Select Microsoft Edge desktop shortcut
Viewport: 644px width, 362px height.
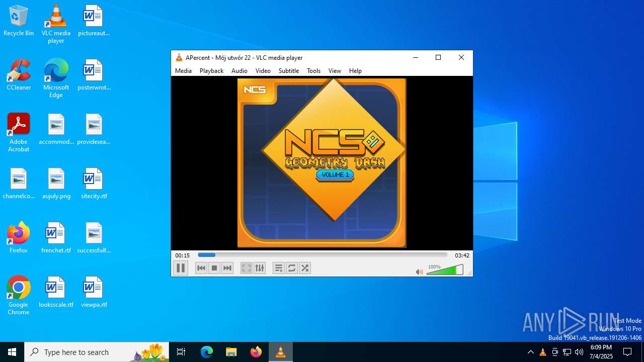(x=56, y=78)
